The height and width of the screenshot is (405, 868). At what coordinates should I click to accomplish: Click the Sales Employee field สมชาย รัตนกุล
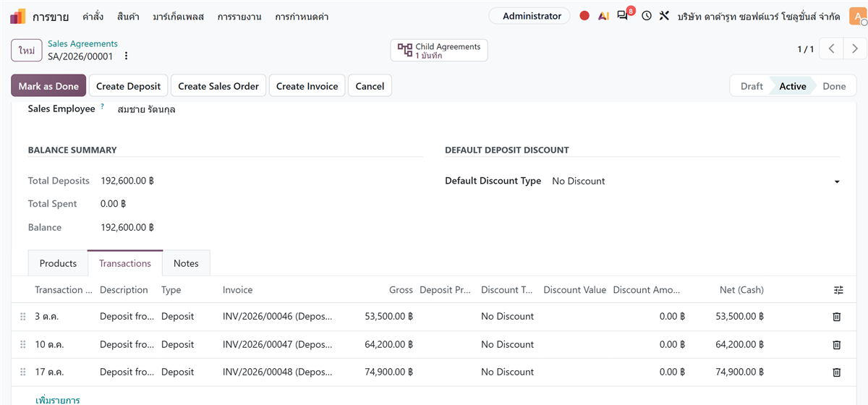(146, 110)
